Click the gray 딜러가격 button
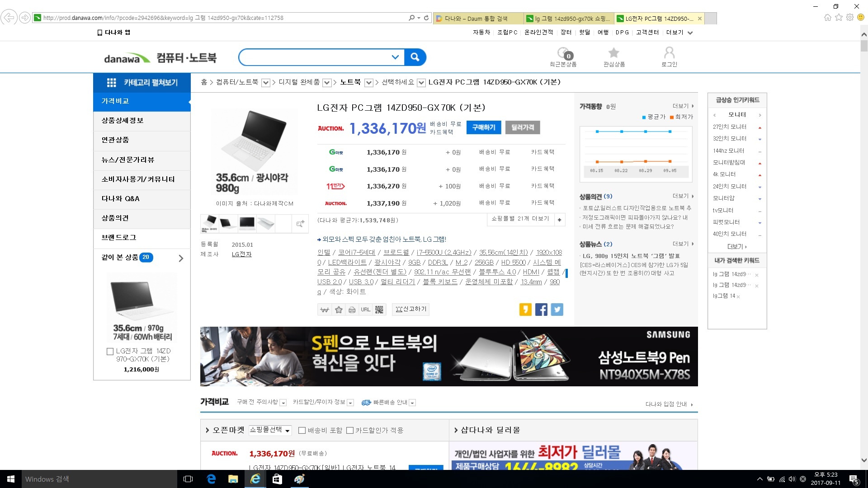Viewport: 868px width, 488px height. 523,127
